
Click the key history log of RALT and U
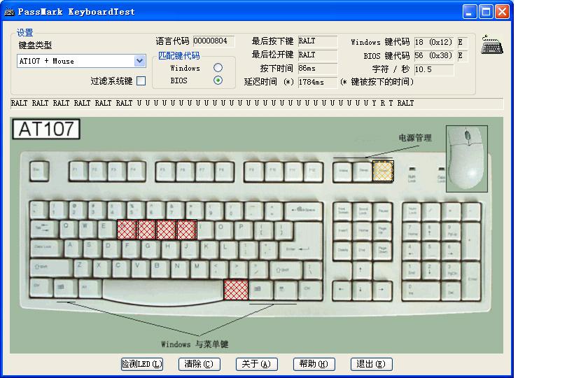(256, 103)
